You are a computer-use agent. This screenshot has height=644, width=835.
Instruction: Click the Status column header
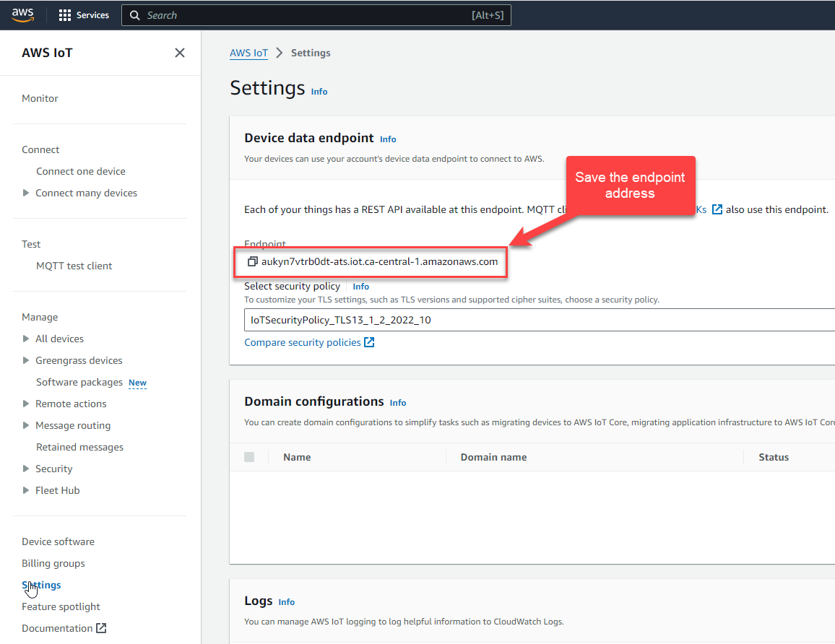click(774, 457)
